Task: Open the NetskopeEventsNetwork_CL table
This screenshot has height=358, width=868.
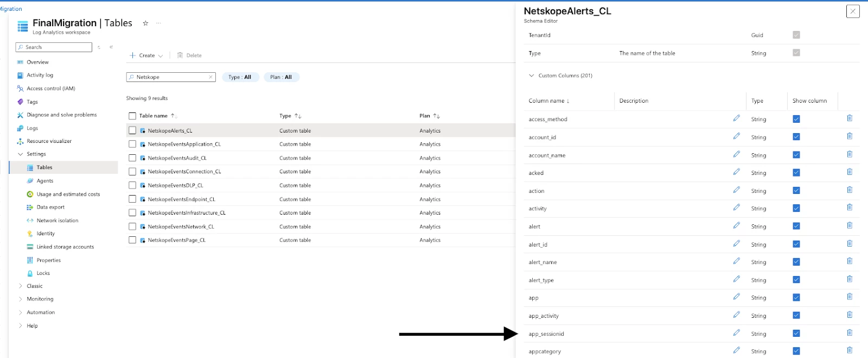Action: click(x=181, y=227)
